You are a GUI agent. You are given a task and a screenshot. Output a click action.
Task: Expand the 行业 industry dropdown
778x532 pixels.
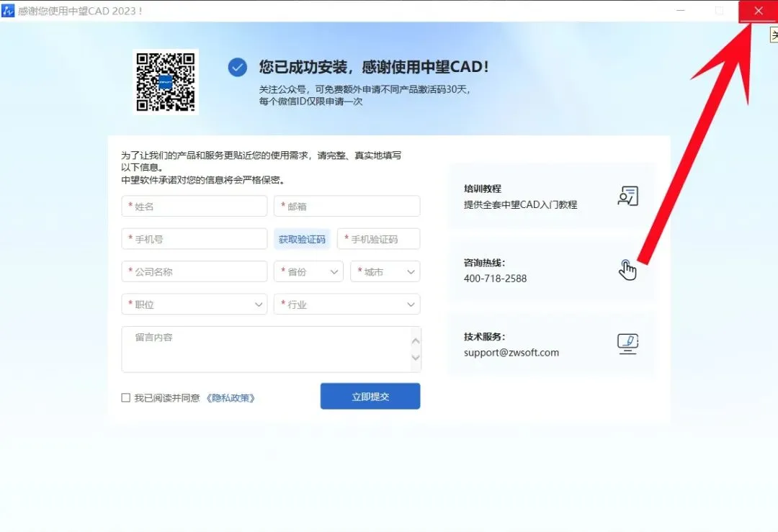[346, 305]
